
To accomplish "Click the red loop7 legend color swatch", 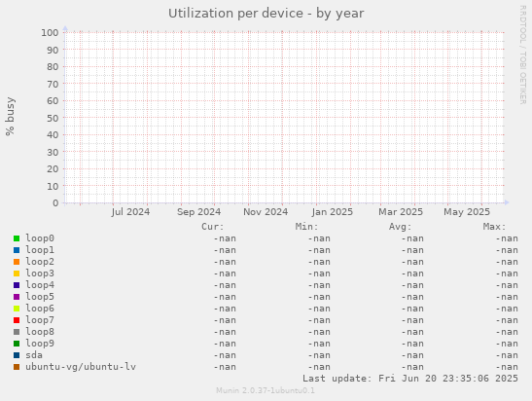I will click(x=17, y=320).
